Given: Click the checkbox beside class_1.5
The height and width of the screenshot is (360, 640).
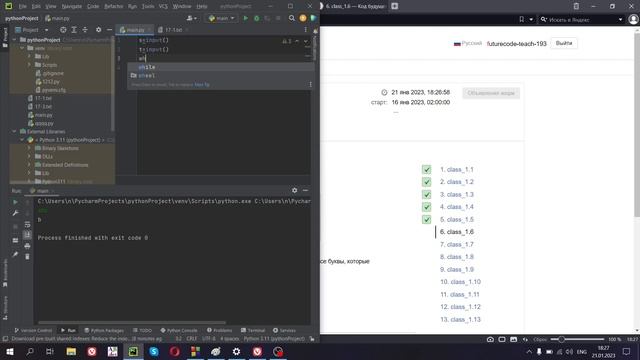Looking at the screenshot, I should 426,220.
